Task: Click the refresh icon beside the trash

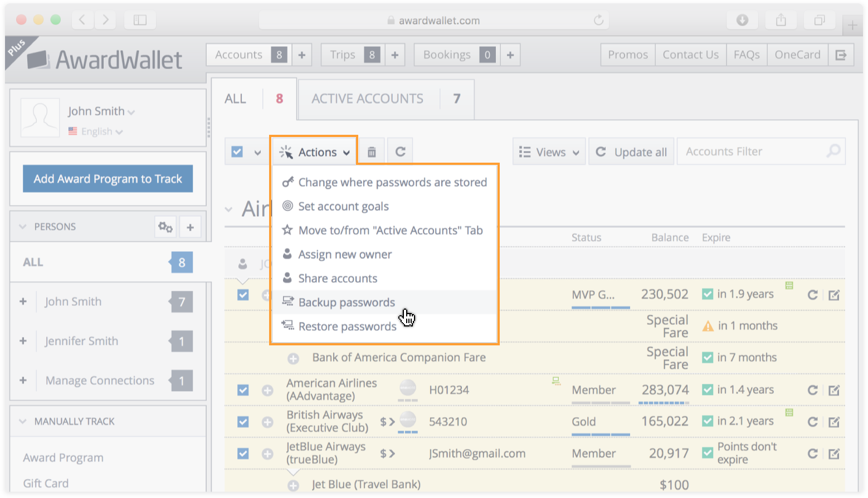Action: tap(400, 152)
